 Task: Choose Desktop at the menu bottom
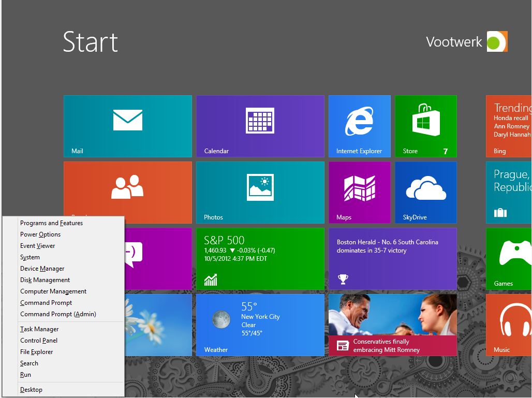31,390
